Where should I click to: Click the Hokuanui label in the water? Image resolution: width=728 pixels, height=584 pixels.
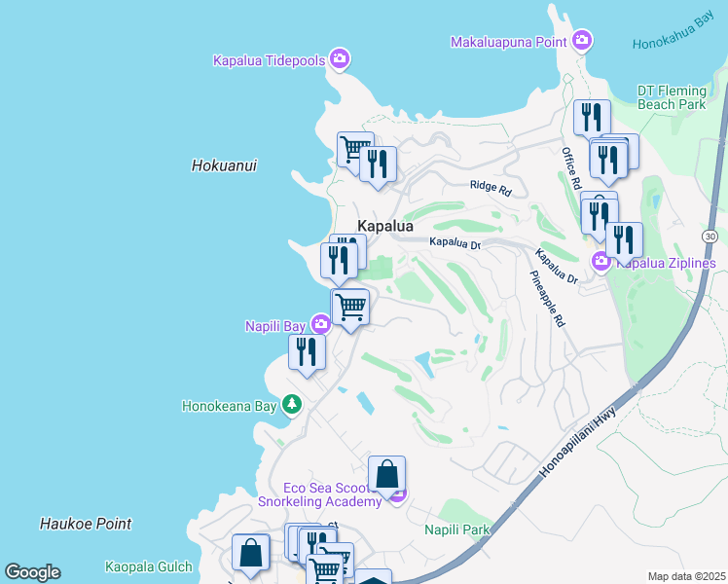[x=224, y=165]
